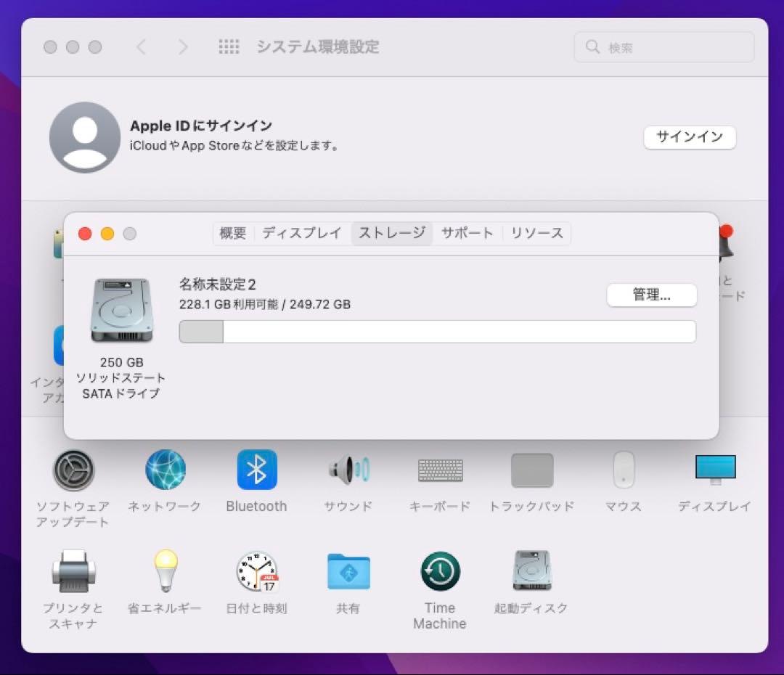
Task: Launch ソフトウェアアップデート
Action: pyautogui.click(x=73, y=470)
